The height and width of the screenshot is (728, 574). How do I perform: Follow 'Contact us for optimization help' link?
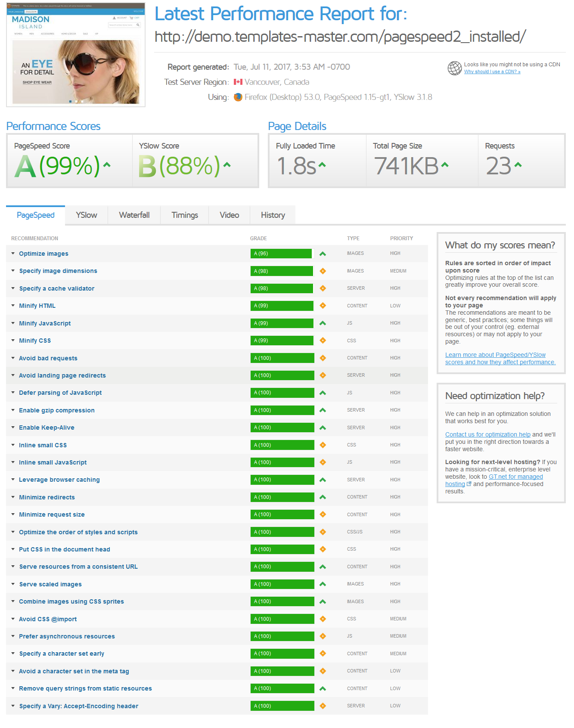tap(487, 434)
